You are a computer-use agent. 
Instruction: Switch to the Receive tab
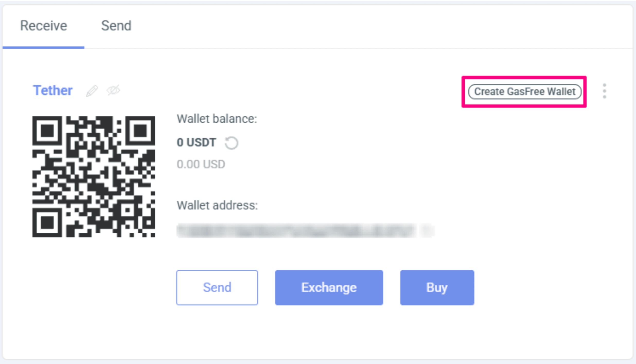(43, 26)
